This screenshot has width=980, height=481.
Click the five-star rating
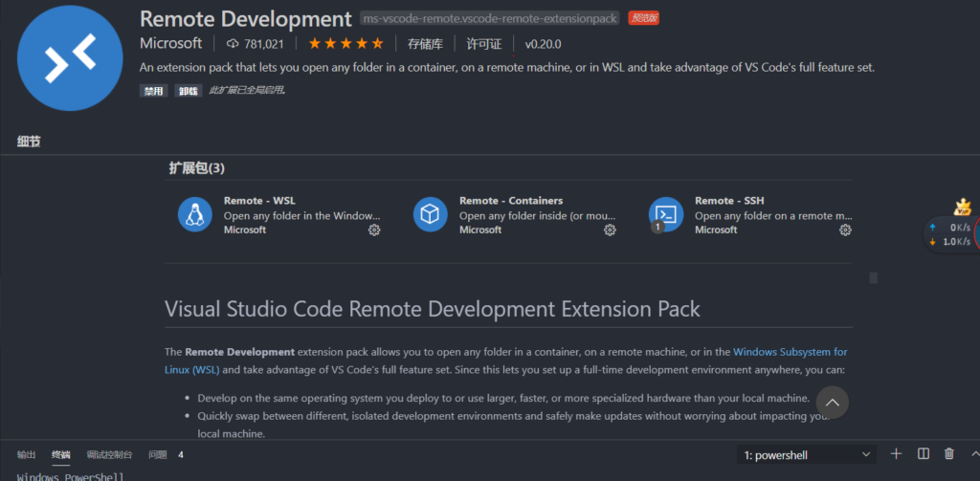pos(348,44)
